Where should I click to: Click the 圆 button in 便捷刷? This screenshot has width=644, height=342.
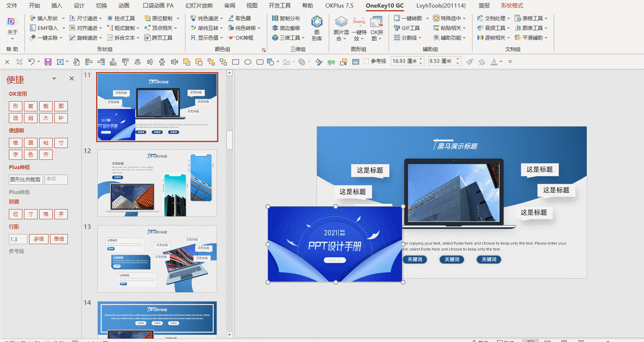point(31,143)
